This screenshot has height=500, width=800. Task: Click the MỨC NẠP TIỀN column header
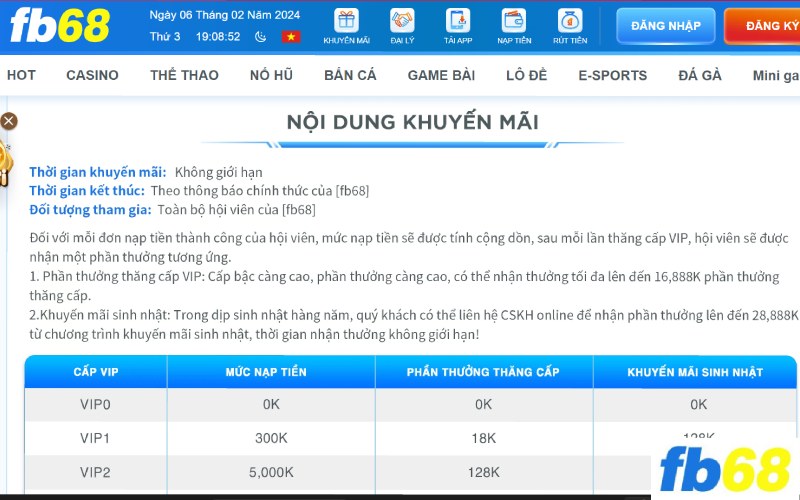[x=271, y=372]
